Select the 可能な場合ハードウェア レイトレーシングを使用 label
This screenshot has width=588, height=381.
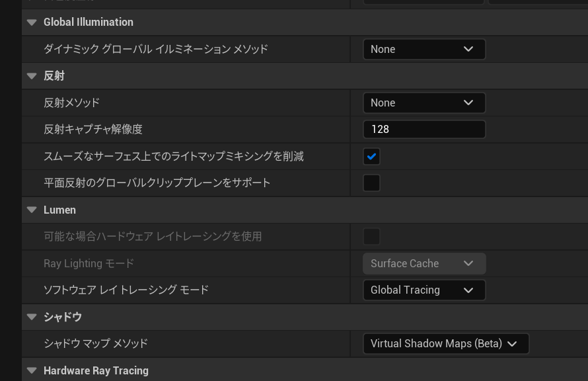153,237
